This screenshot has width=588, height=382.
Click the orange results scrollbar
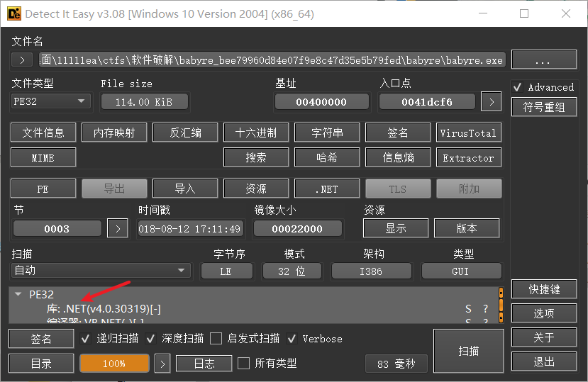click(x=501, y=305)
